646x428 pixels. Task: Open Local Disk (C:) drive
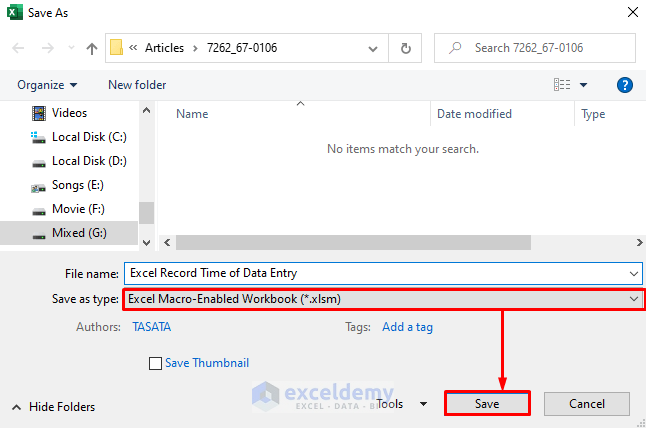(x=89, y=136)
